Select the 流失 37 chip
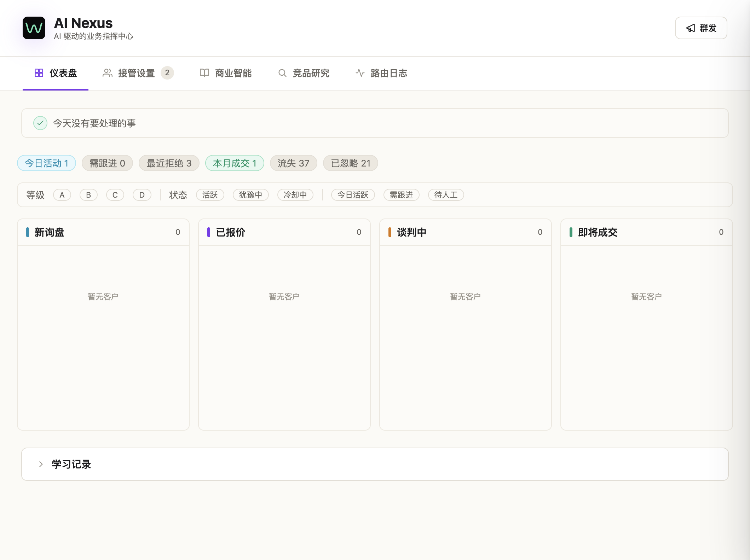Viewport: 750px width, 560px height. coord(294,163)
